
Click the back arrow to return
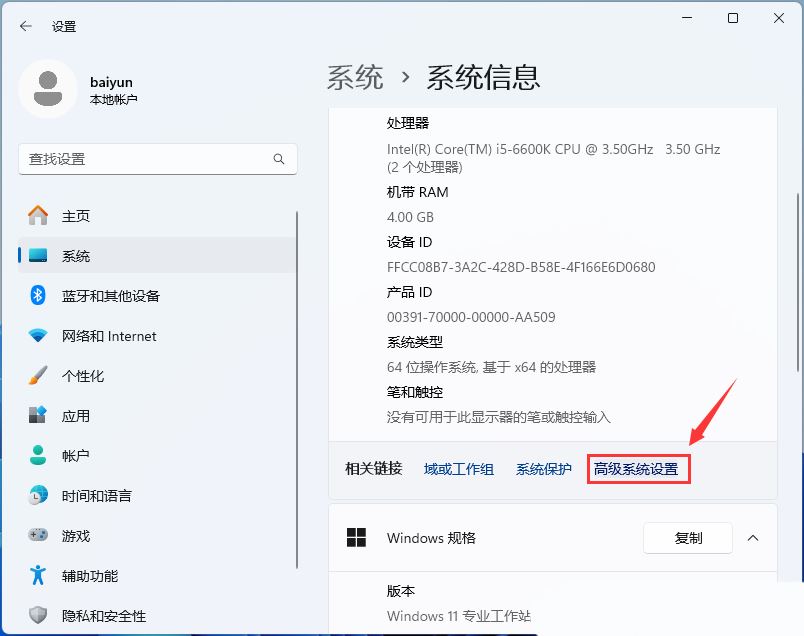25,27
